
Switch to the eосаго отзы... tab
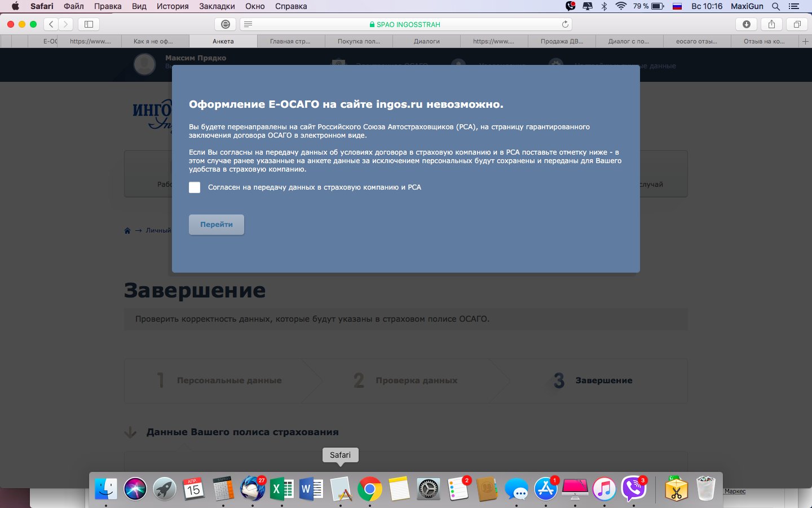click(697, 41)
